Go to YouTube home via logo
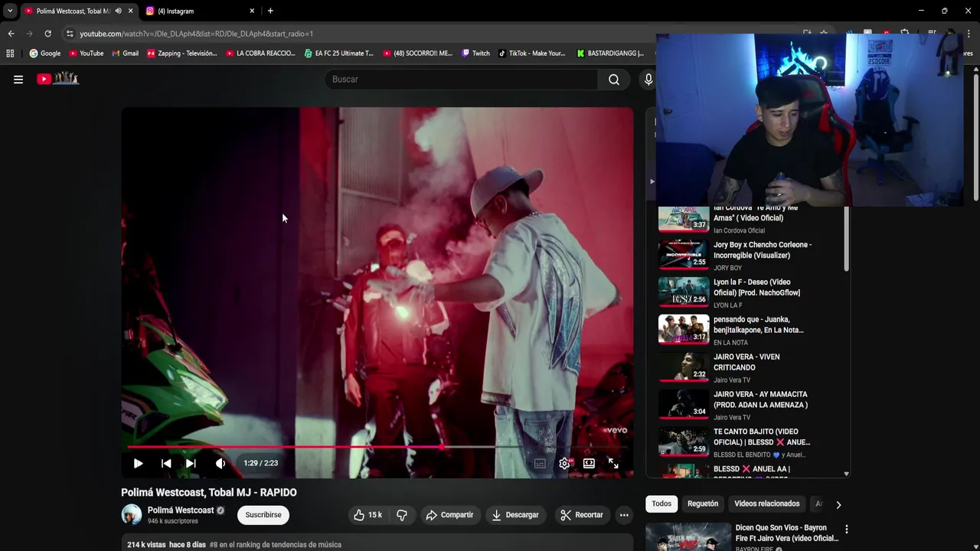980x551 pixels. (x=57, y=79)
